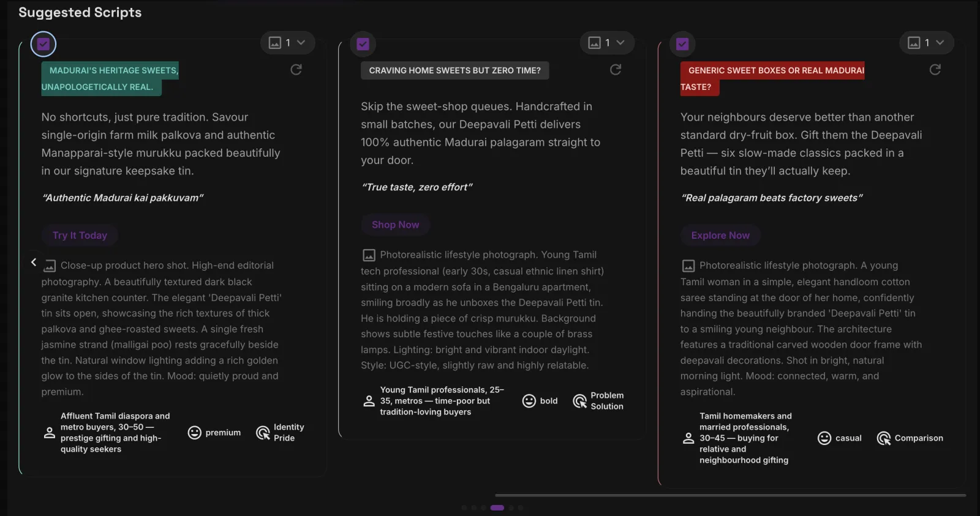Click audience person icon for Tamil homemakers
Image resolution: width=980 pixels, height=516 pixels.
pyautogui.click(x=688, y=438)
